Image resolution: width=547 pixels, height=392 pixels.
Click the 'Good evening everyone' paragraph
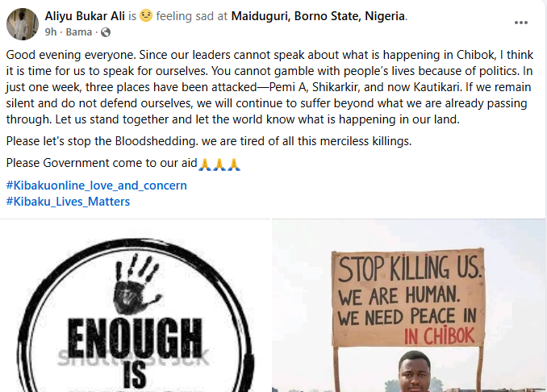pyautogui.click(x=269, y=87)
